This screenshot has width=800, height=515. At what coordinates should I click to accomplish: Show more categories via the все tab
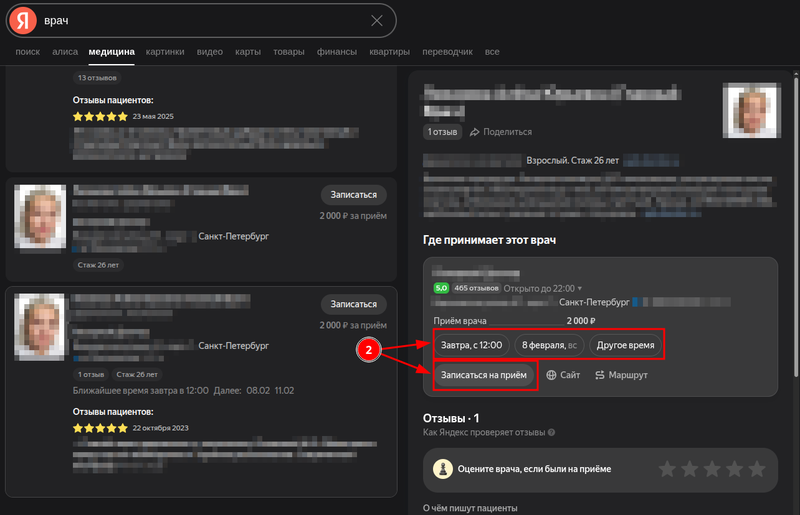(x=492, y=52)
